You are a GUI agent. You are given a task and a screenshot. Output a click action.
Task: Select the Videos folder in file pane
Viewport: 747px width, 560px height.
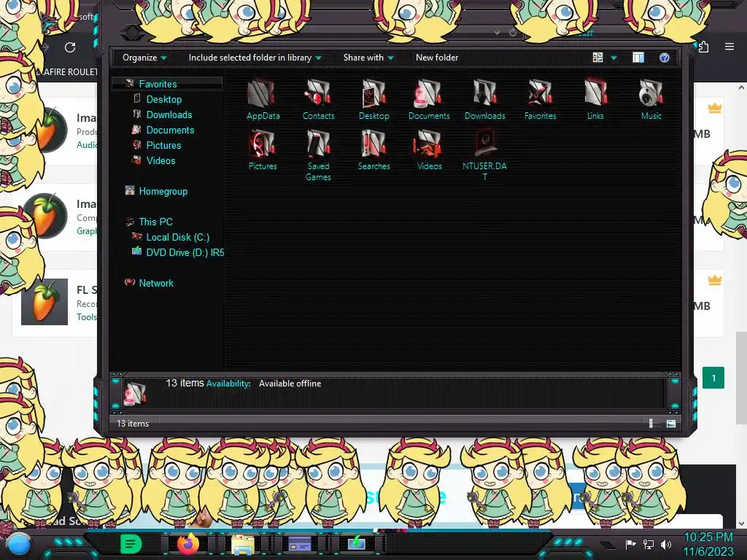pyautogui.click(x=429, y=149)
